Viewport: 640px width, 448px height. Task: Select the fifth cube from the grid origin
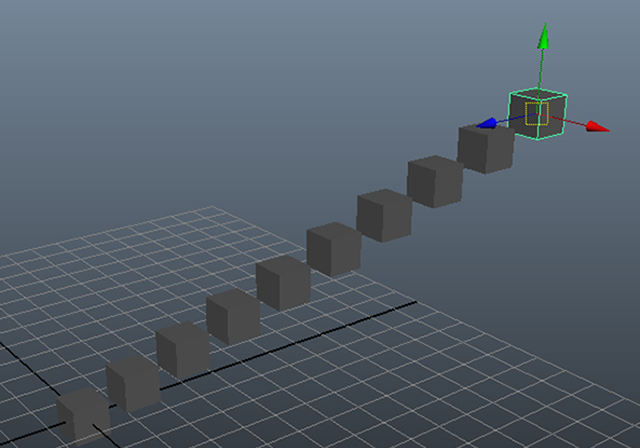[x=284, y=283]
